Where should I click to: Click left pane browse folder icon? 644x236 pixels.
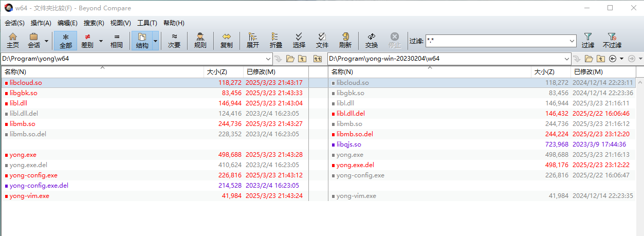290,59
